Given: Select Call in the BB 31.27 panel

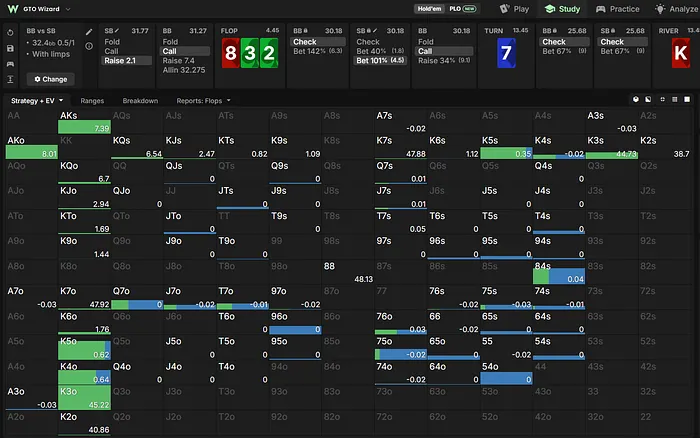Looking at the screenshot, I should coord(183,51).
